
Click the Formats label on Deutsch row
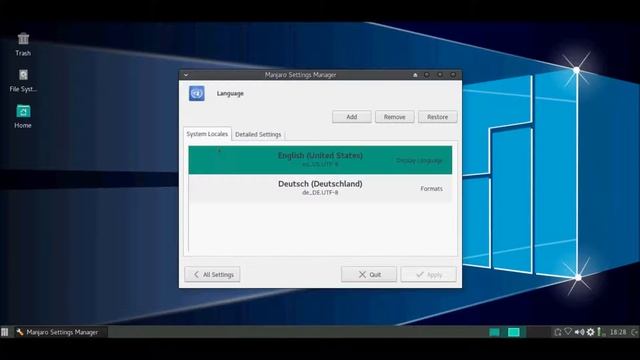(x=431, y=189)
